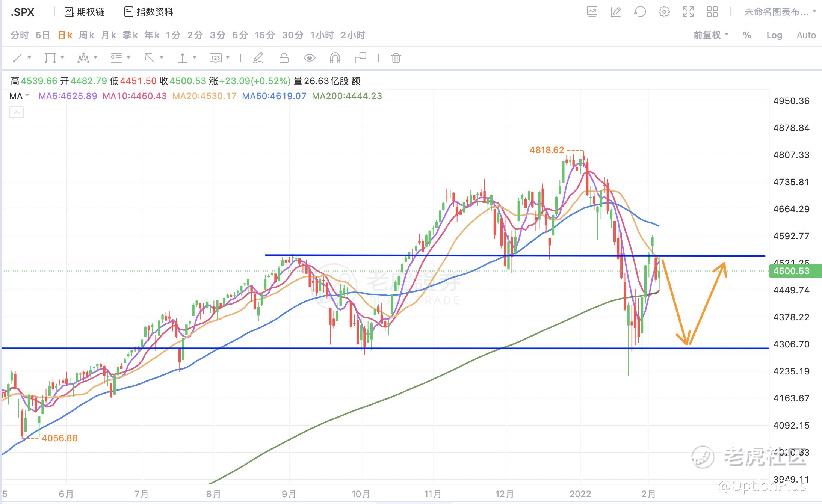Click the .SPX ticker symbol
This screenshot has width=822, height=504.
23,12
